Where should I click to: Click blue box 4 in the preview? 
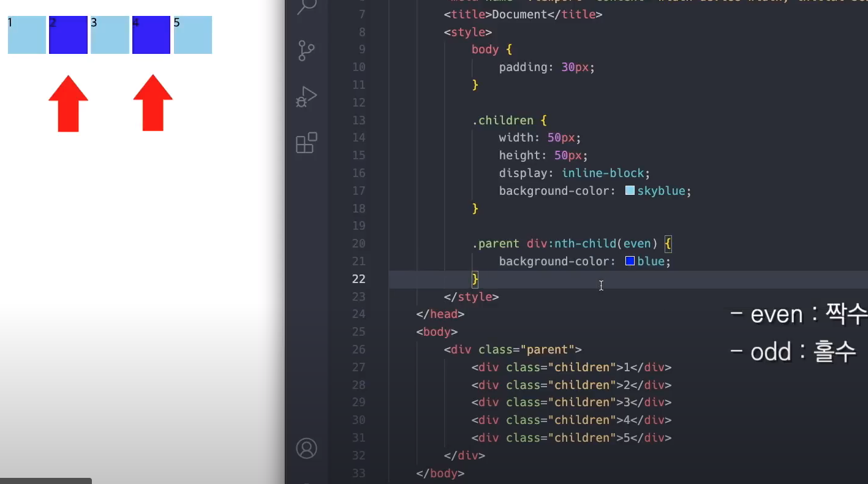coord(151,35)
